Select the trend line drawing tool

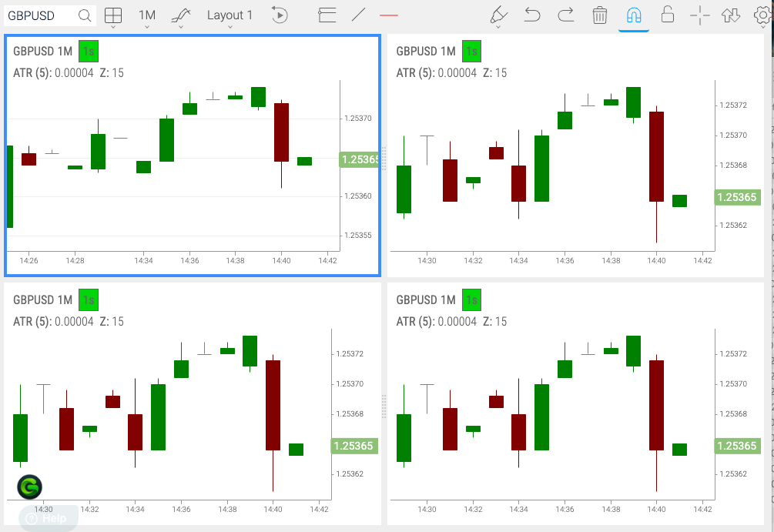[359, 15]
